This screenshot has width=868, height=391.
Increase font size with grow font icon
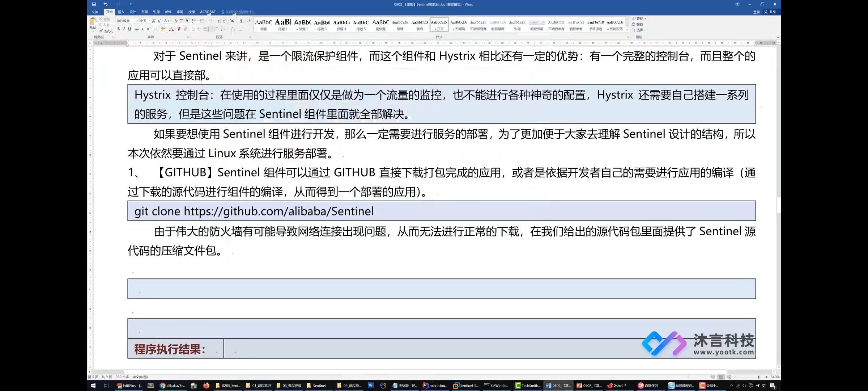[x=154, y=21]
